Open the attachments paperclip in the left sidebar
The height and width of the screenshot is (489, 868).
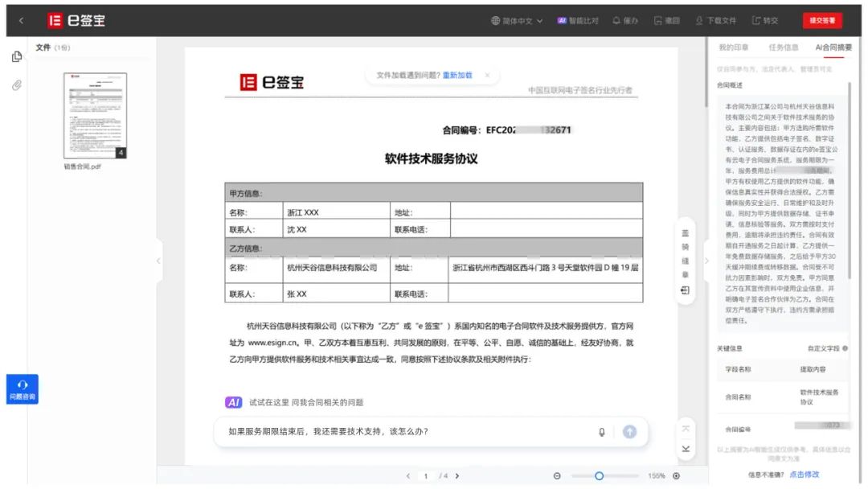point(16,85)
